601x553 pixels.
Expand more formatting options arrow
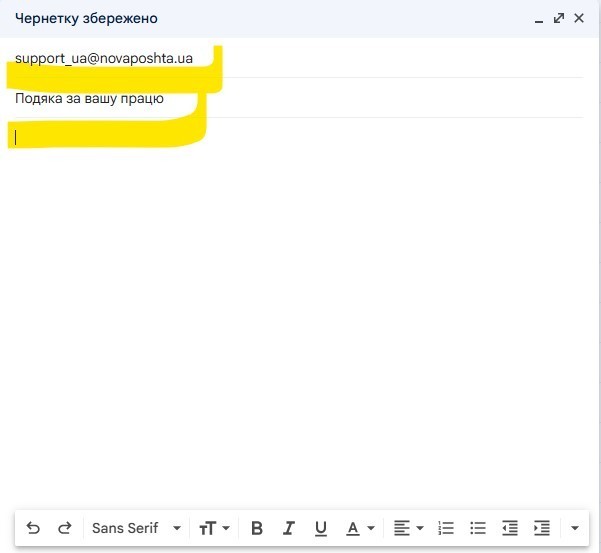click(575, 528)
